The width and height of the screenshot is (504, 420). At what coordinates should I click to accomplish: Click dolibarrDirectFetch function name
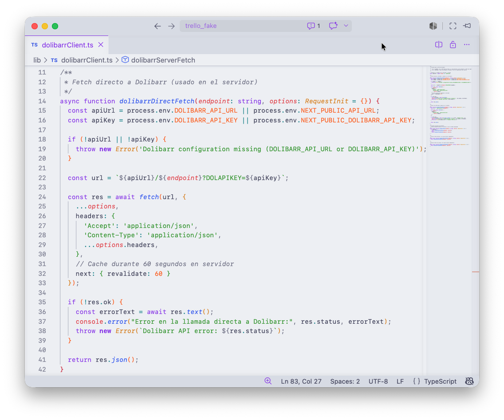pos(157,101)
